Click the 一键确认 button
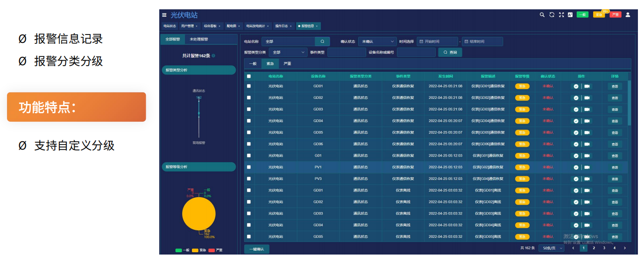The height and width of the screenshot is (262, 644). 256,249
